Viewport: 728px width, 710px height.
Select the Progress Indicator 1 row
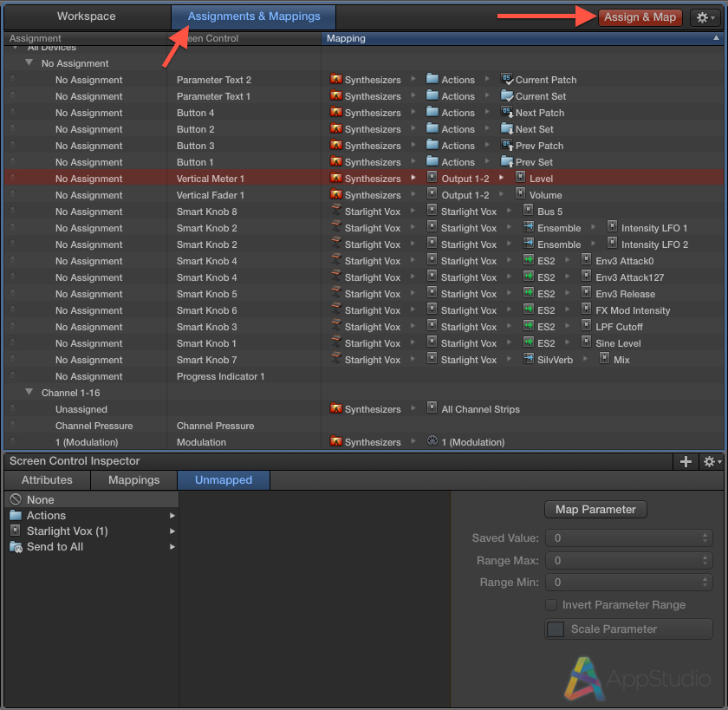point(364,376)
